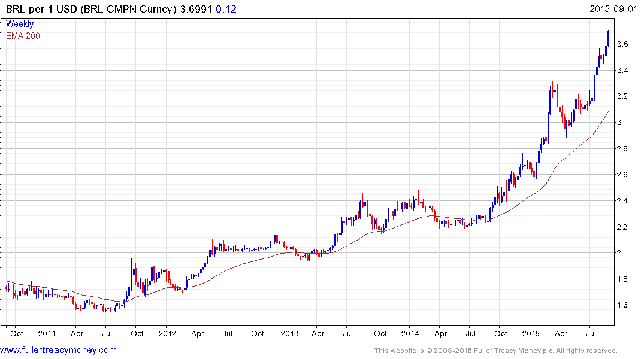This screenshot has width=644, height=359.
Task: Click the latest candlestick at chart peak
Action: (608, 38)
